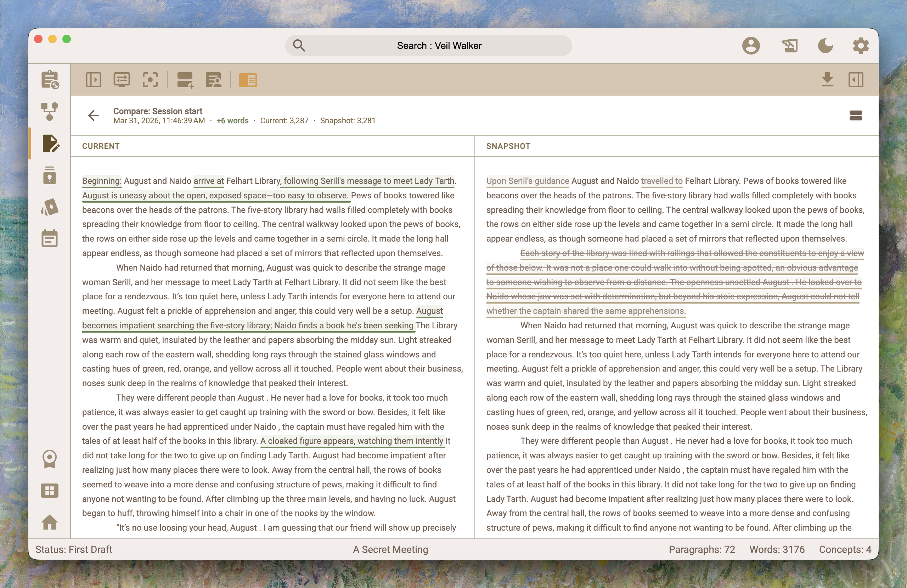907x588 pixels.
Task: Open the timeline planner from the sidebar
Action: [x=50, y=238]
